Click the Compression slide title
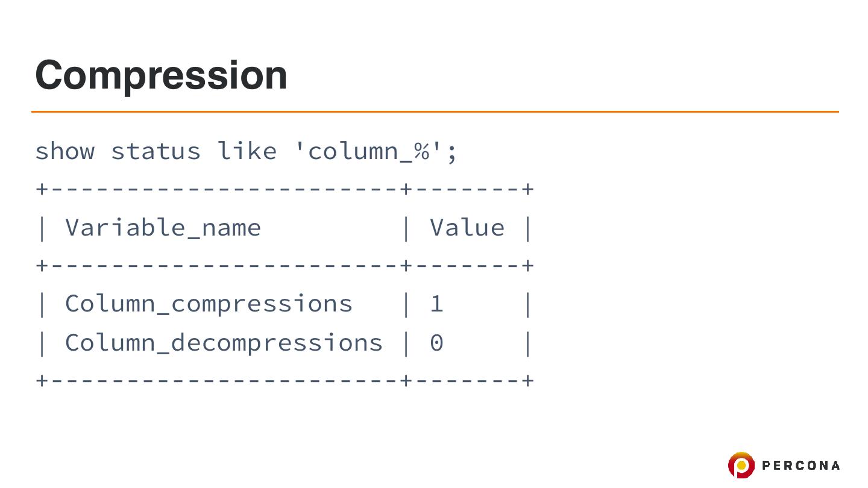 pyautogui.click(x=161, y=75)
